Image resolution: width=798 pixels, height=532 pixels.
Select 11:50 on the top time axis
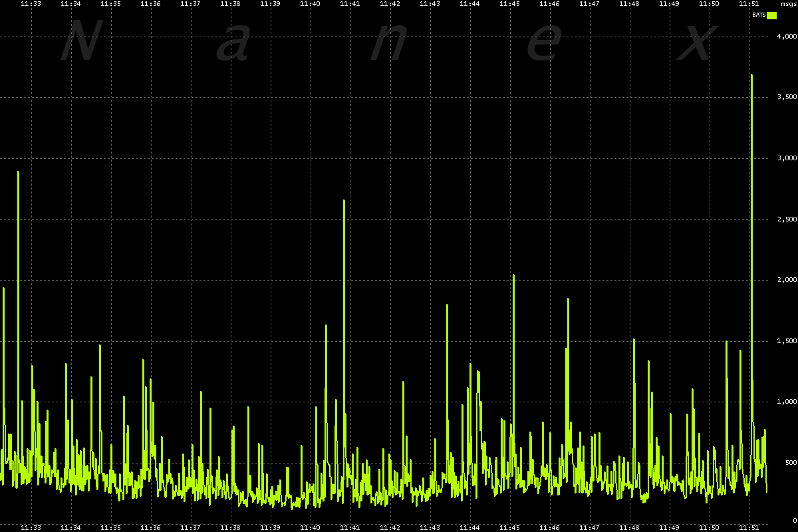coord(709,4)
